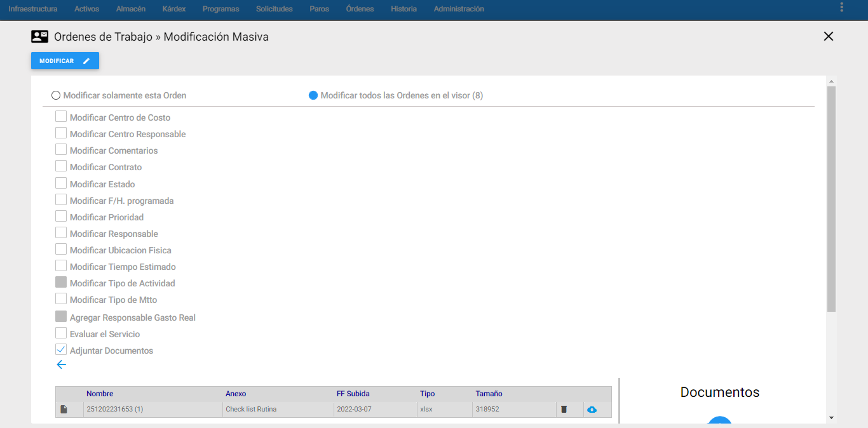Image resolution: width=868 pixels, height=428 pixels.
Task: Check Modificar F/H. programada
Action: tap(61, 200)
